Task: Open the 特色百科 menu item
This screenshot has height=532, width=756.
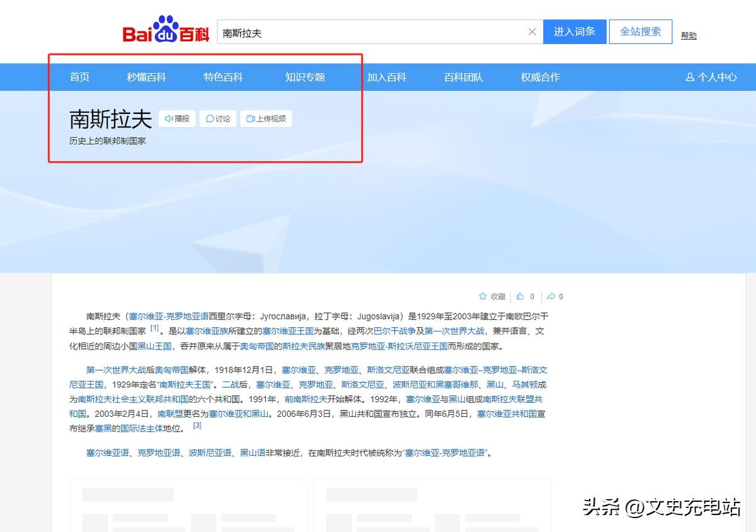Action: click(x=223, y=77)
